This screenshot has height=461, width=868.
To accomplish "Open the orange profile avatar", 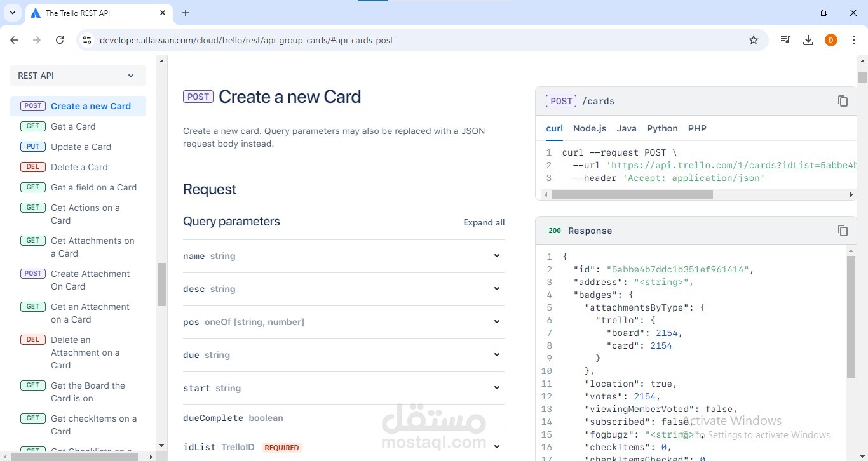I will (x=831, y=40).
